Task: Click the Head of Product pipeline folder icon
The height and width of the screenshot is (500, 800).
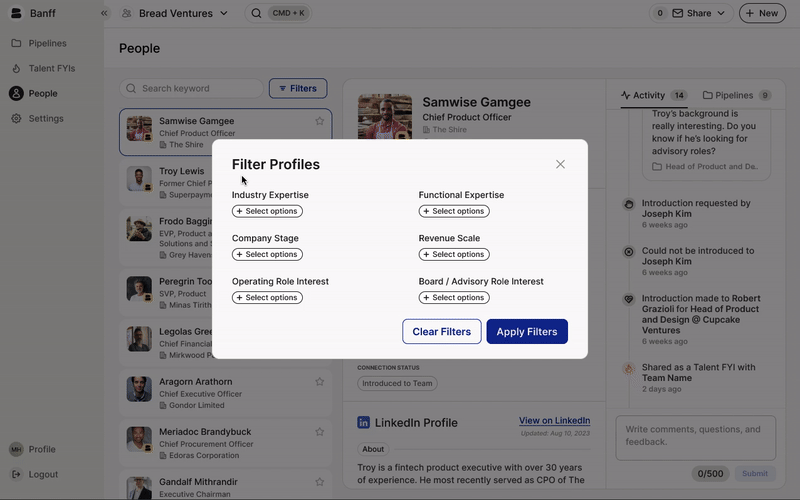Action: point(657,166)
